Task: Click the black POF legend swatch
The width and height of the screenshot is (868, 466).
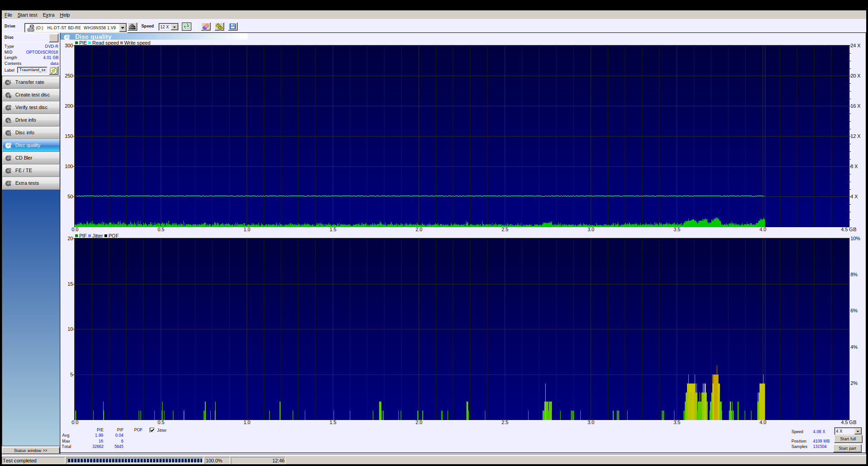Action: [x=106, y=236]
